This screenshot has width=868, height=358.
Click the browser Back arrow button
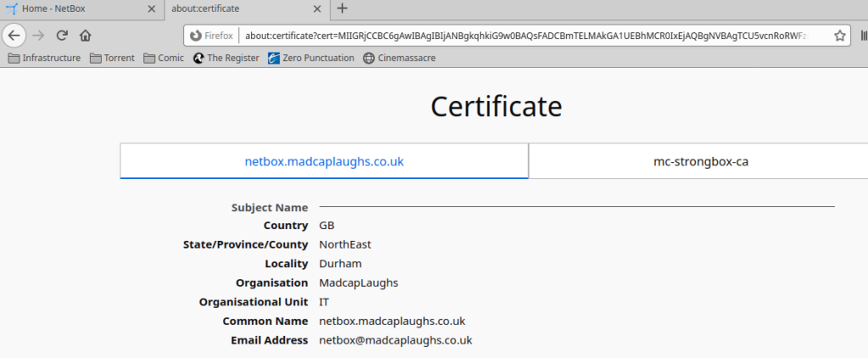[x=14, y=36]
